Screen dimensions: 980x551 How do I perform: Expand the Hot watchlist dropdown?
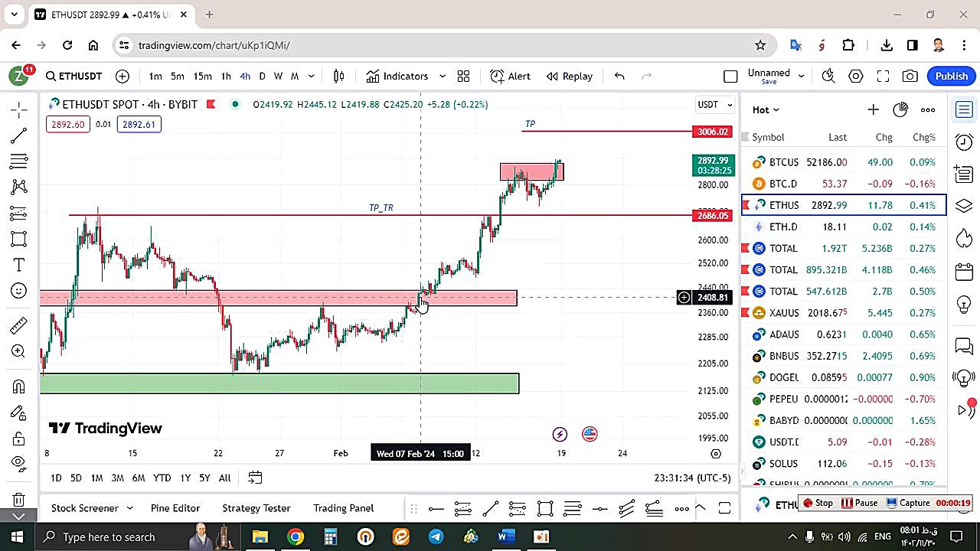coord(766,109)
